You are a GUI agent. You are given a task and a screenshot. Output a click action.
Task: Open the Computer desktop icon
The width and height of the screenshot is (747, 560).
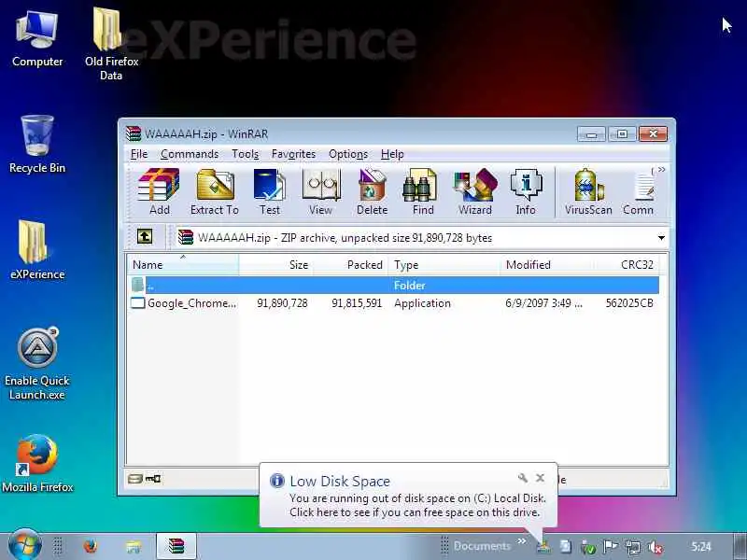click(37, 39)
